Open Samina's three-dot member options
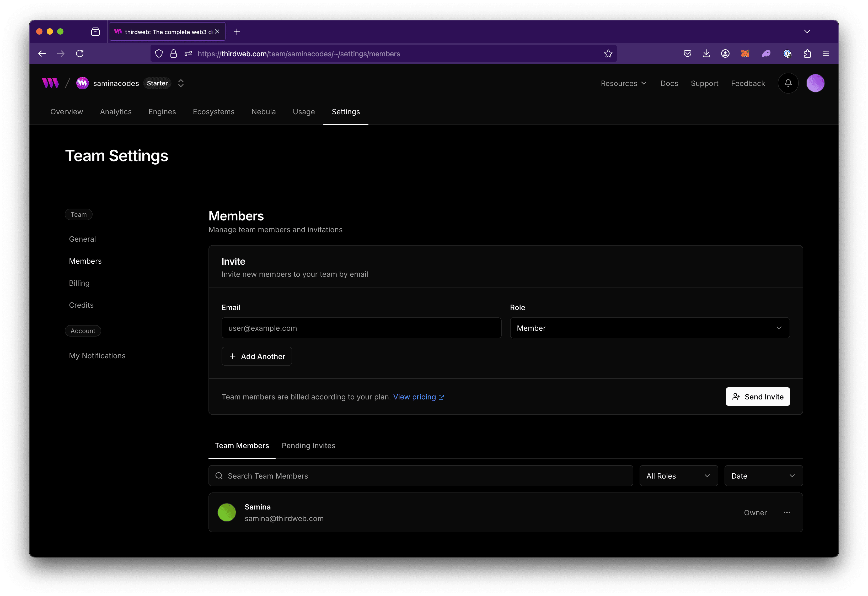Viewport: 868px width, 596px height. [786, 512]
